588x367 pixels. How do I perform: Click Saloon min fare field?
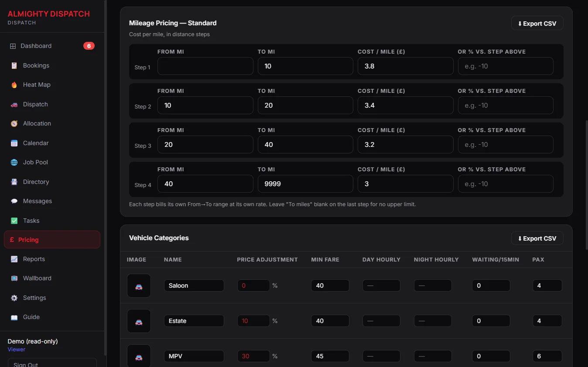point(330,285)
